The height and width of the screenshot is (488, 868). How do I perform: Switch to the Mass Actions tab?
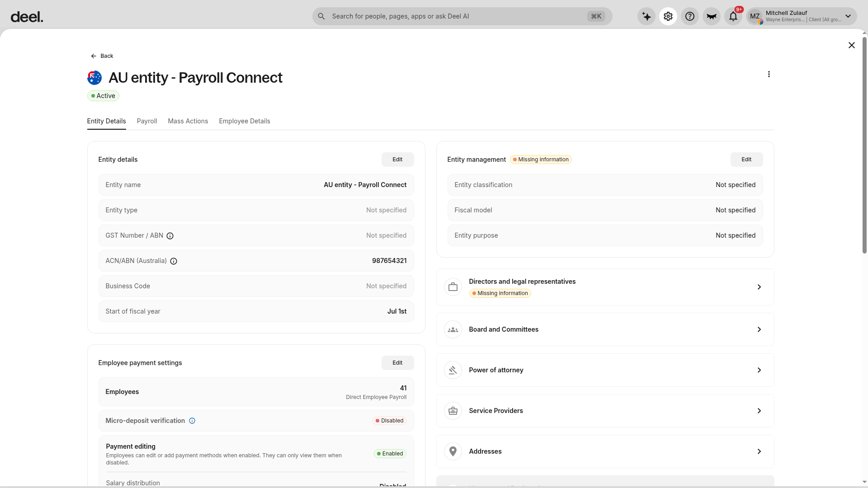click(x=188, y=121)
